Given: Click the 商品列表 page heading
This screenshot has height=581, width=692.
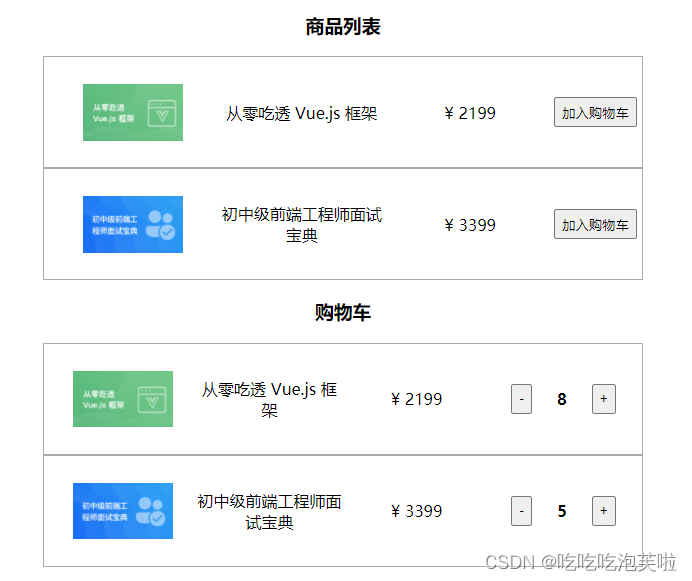Looking at the screenshot, I should 343,26.
